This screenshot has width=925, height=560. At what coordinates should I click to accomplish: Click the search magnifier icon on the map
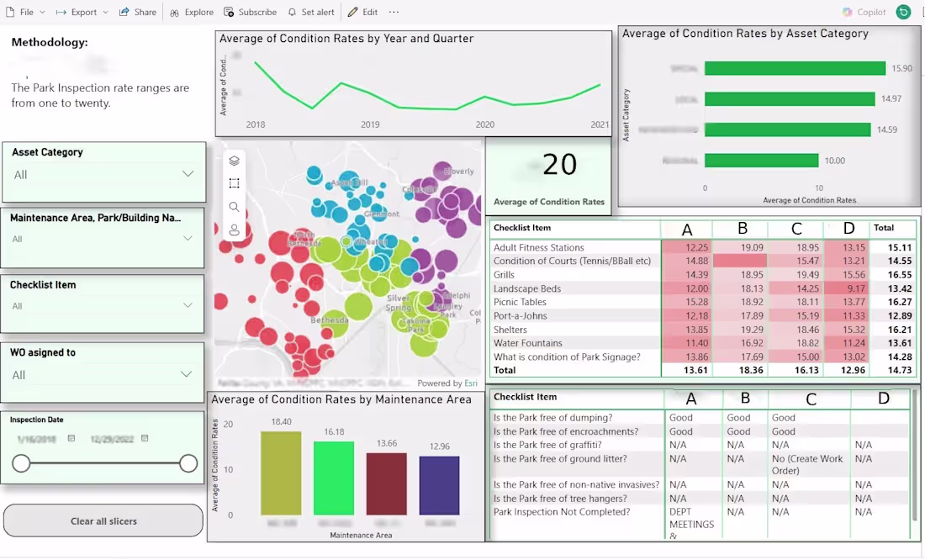click(235, 206)
